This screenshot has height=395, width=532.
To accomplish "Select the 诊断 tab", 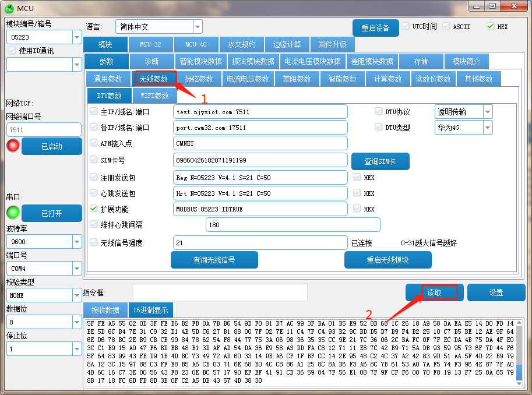I will click(x=151, y=61).
